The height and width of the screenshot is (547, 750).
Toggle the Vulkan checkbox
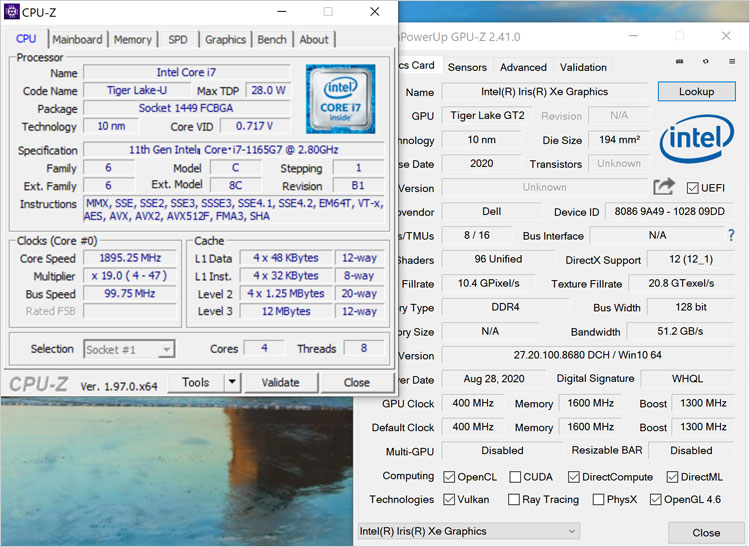(x=449, y=499)
